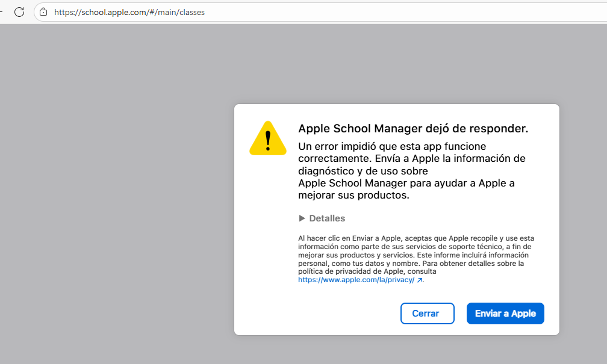
Task: Dismiss the dialog with the Cerrar button
Action: coord(428,313)
